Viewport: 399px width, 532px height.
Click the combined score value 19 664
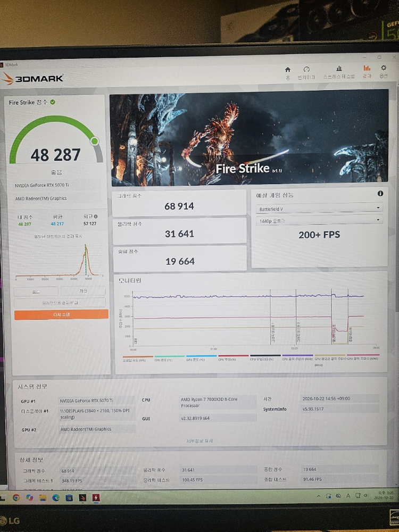pyautogui.click(x=180, y=261)
